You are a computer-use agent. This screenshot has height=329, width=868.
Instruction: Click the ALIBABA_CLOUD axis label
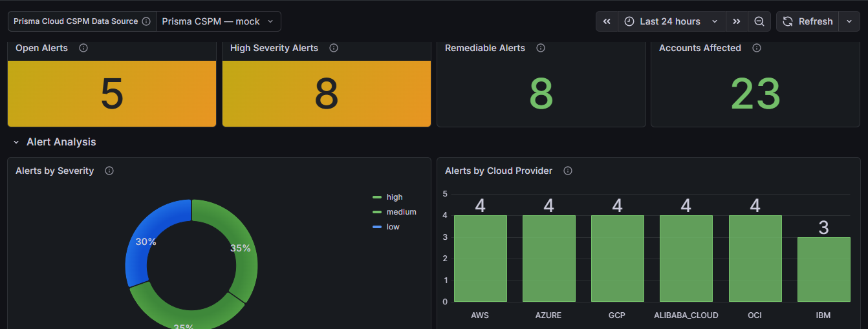[686, 315]
